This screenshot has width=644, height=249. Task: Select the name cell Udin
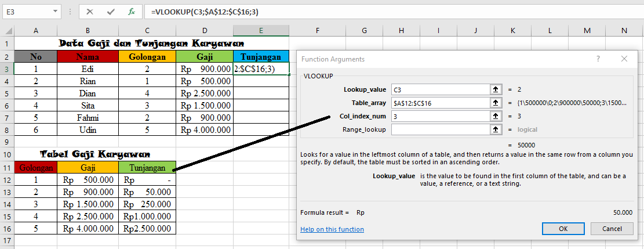88,129
